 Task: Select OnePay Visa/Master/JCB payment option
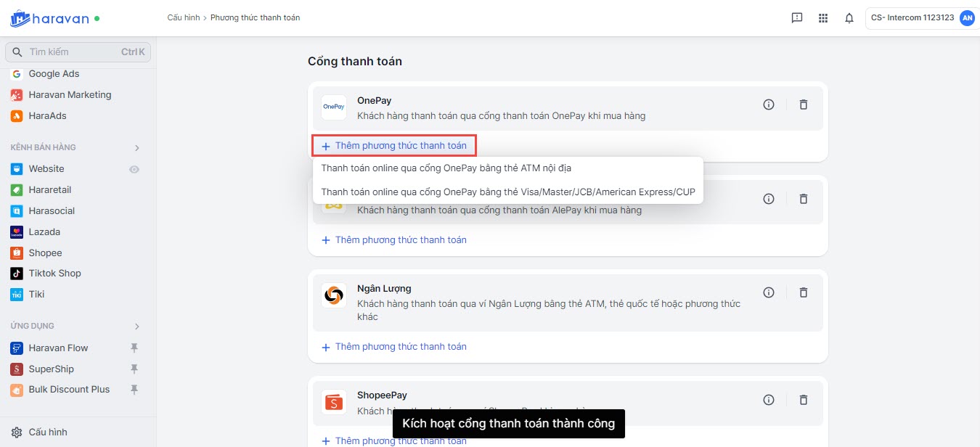[508, 192]
